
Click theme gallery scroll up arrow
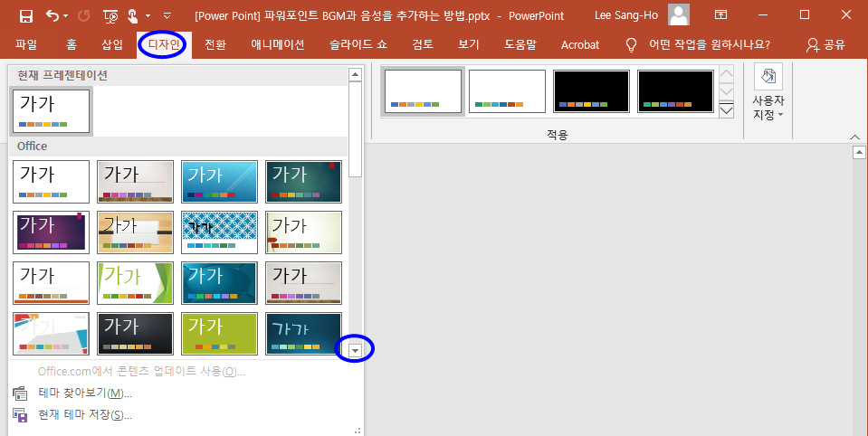[356, 75]
